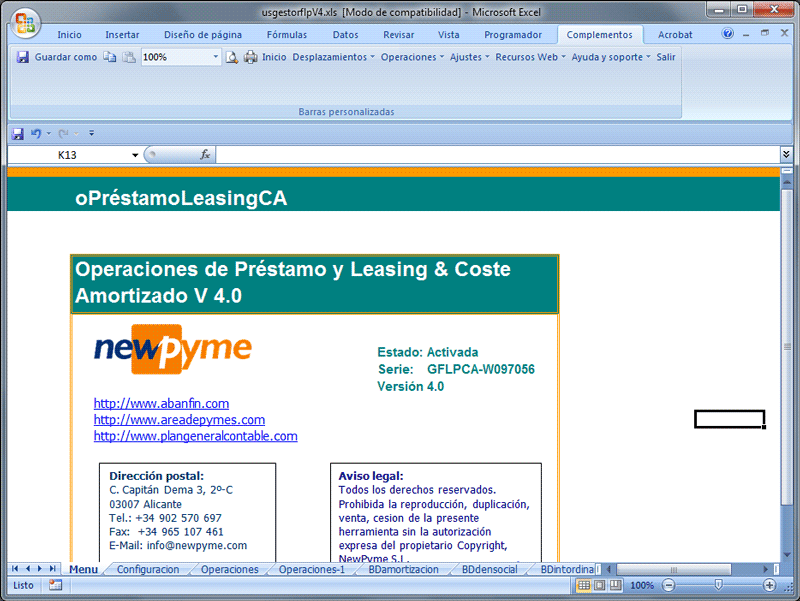
Task: Minimize the ribbon workbook window button
Action: [746, 34]
